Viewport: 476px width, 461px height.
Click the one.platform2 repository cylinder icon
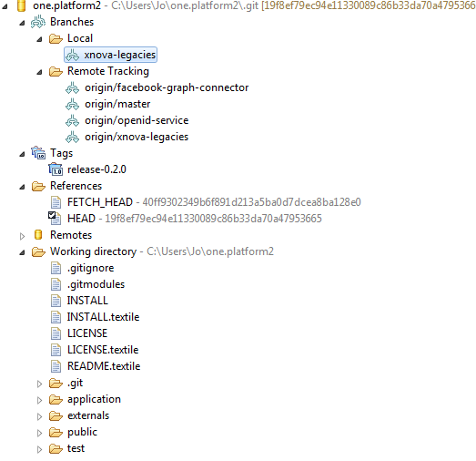pyautogui.click(x=21, y=5)
